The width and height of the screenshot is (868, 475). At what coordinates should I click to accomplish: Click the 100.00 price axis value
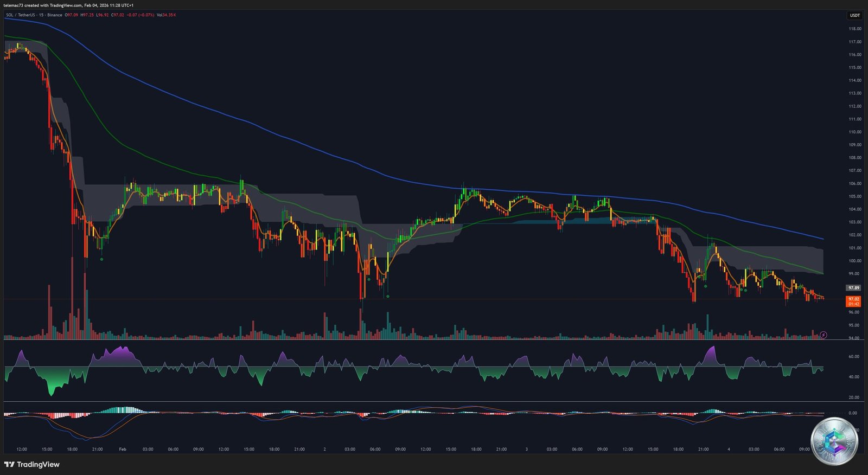pos(855,261)
